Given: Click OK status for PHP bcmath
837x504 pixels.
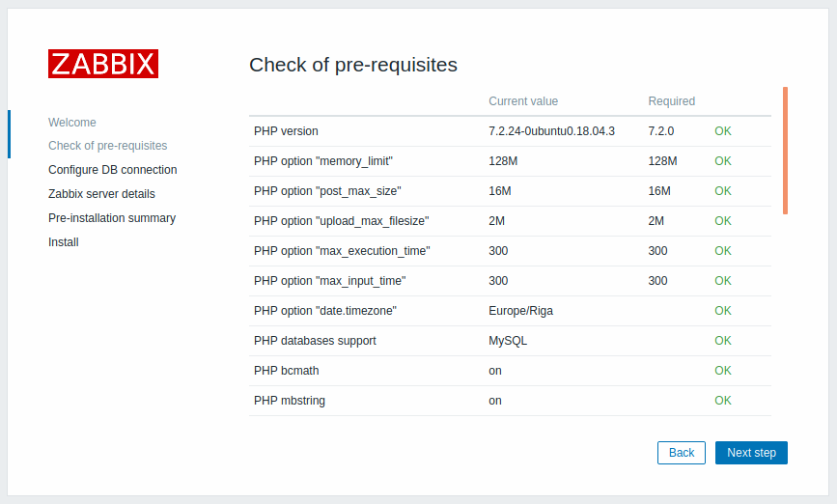Looking at the screenshot, I should (x=723, y=371).
